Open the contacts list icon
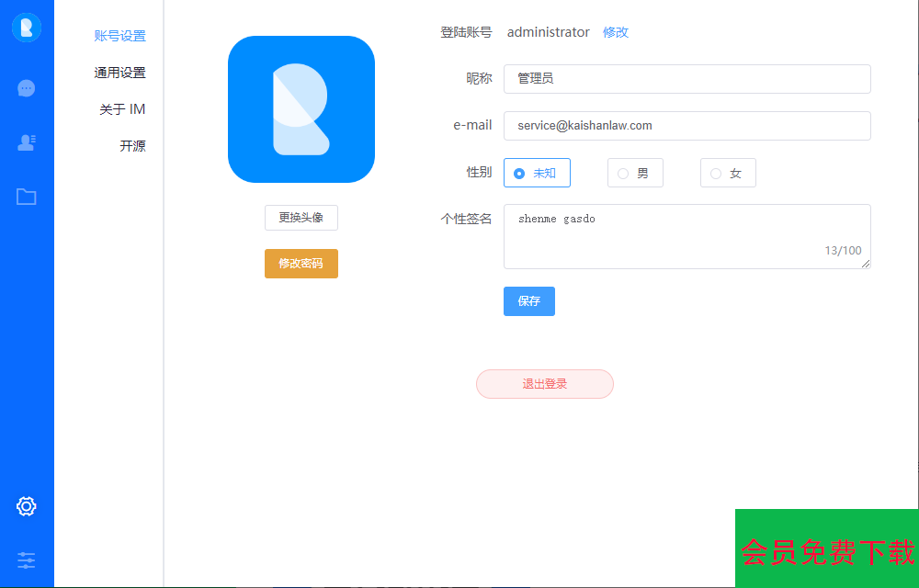The width and height of the screenshot is (919, 588). (27, 142)
